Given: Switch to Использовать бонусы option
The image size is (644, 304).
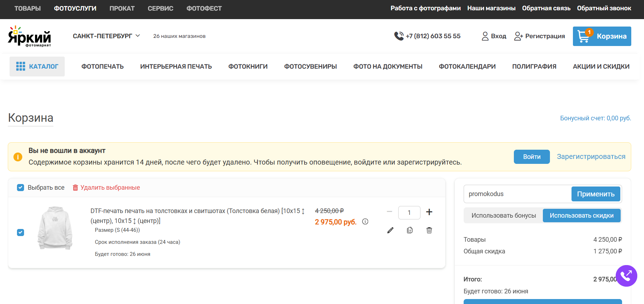Looking at the screenshot, I should point(504,216).
